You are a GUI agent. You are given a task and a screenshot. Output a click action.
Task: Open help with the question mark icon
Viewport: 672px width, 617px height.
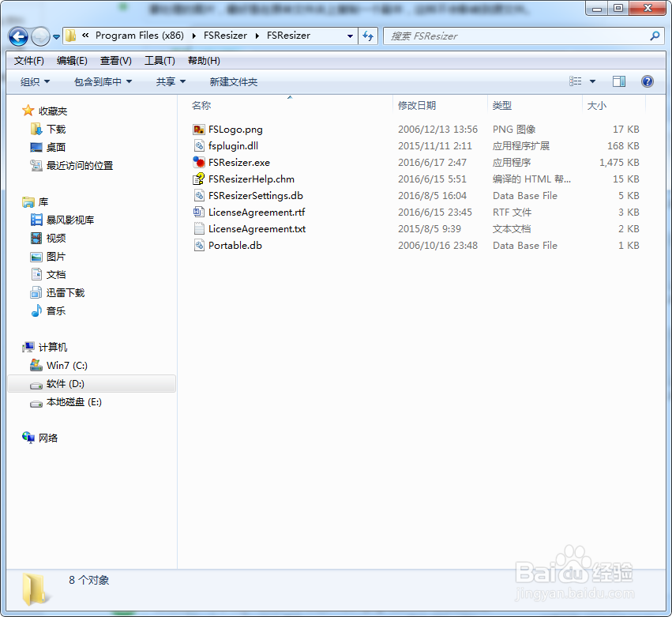(x=648, y=81)
